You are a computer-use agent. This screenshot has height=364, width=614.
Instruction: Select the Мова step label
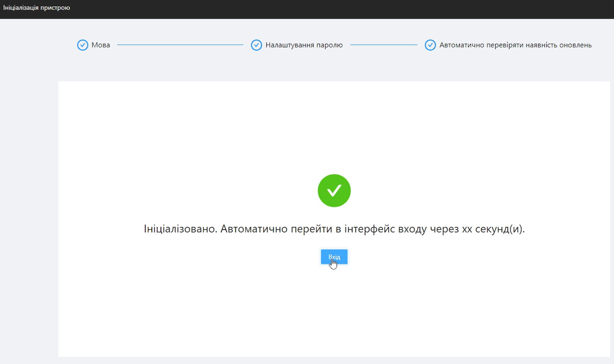pyautogui.click(x=100, y=45)
